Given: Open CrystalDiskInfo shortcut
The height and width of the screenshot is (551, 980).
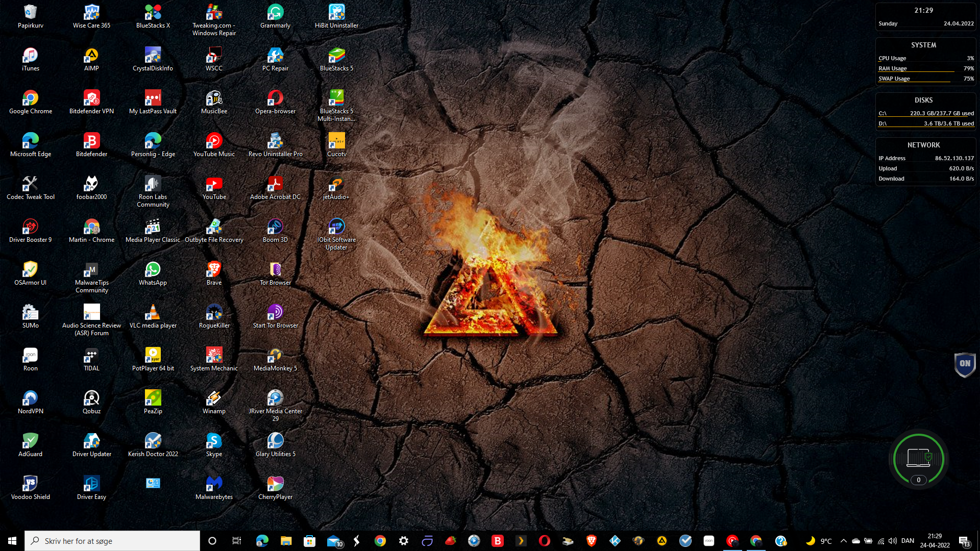Looking at the screenshot, I should point(153,55).
